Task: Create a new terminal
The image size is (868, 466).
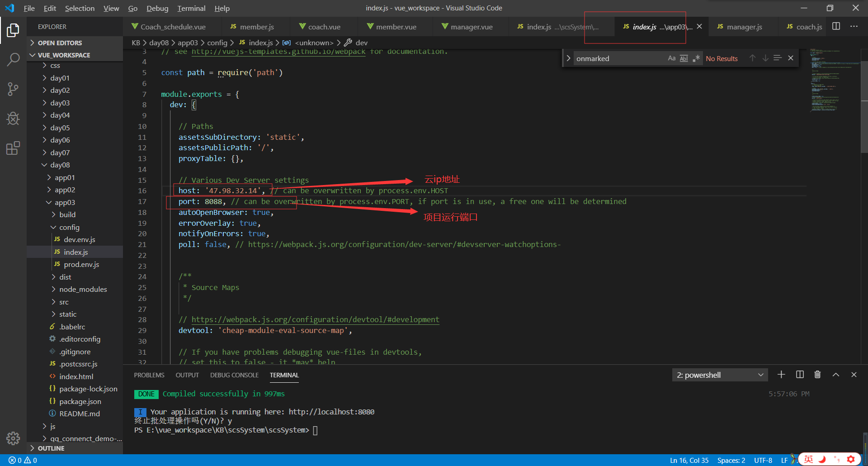Action: click(x=781, y=375)
